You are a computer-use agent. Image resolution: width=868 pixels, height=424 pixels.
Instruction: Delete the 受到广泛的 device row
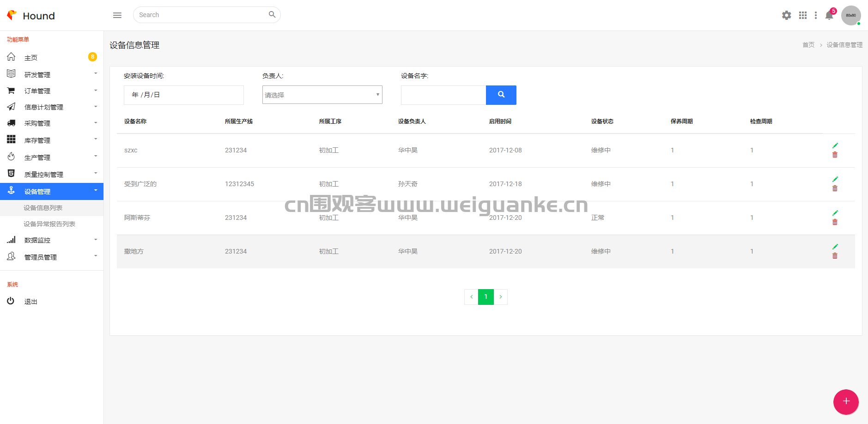tap(835, 188)
